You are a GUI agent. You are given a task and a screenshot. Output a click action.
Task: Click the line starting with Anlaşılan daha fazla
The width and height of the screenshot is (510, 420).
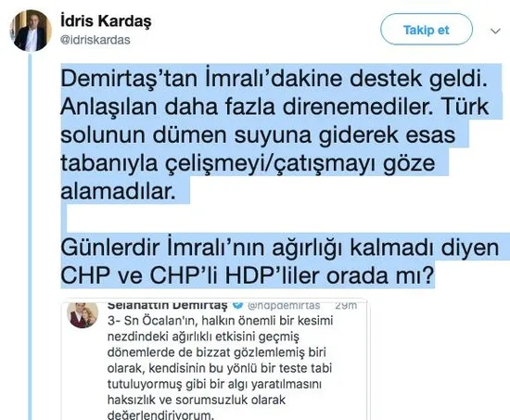point(274,107)
